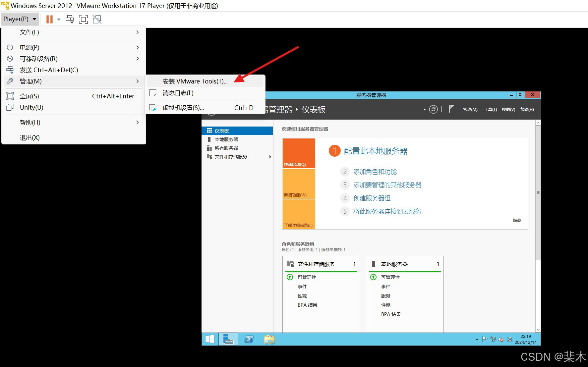The image size is (588, 367).
Task: Expand the 文件(F) submenu
Action: click(74, 32)
